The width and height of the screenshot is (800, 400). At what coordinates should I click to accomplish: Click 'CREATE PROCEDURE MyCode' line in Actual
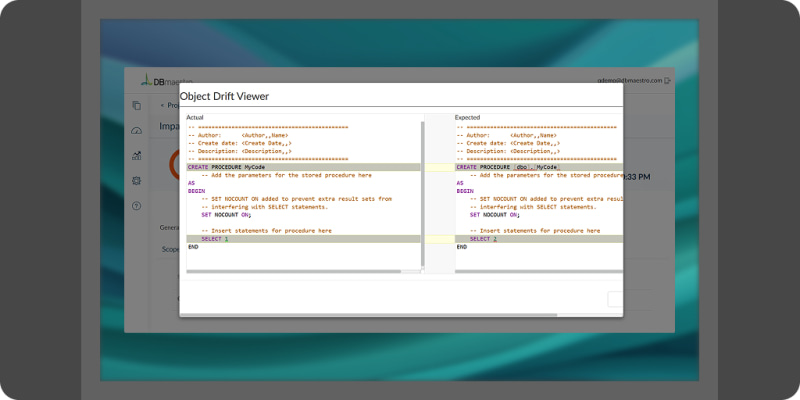coord(304,167)
